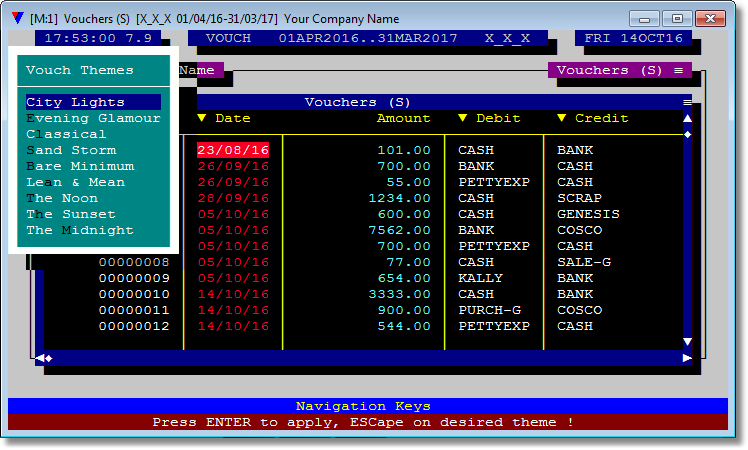Click the up arrow of vertical scrollbar
748x450 pixels.
[687, 118]
